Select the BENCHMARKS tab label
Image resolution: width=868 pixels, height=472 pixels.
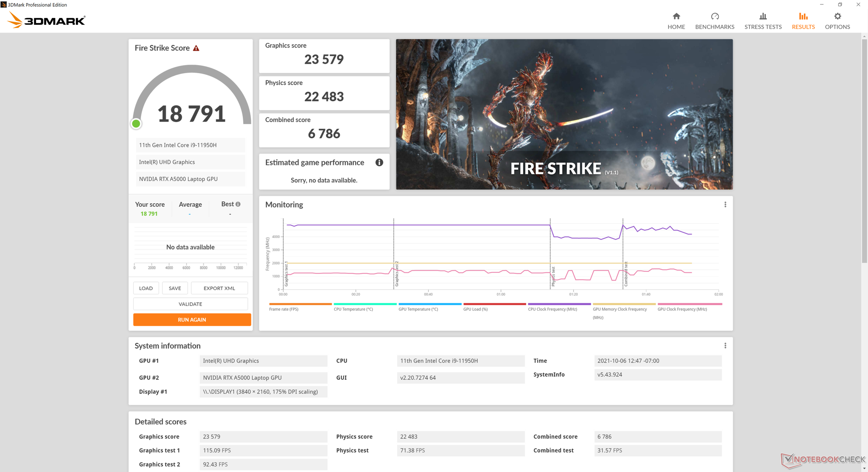pyautogui.click(x=715, y=27)
